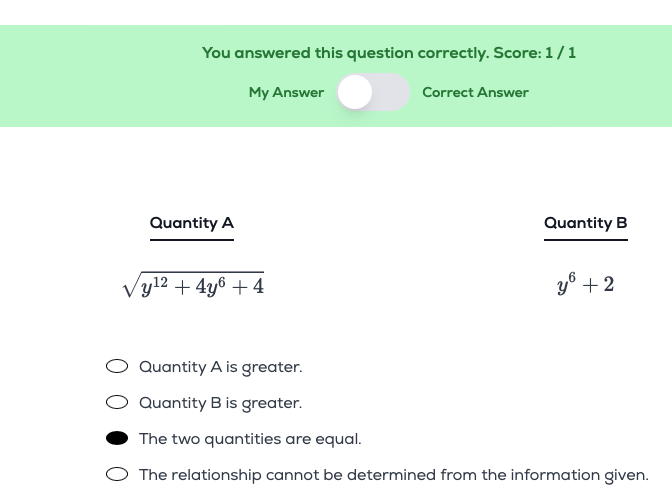Click the underlined Quantity A heading
This screenshot has width=672, height=494.
click(x=192, y=223)
